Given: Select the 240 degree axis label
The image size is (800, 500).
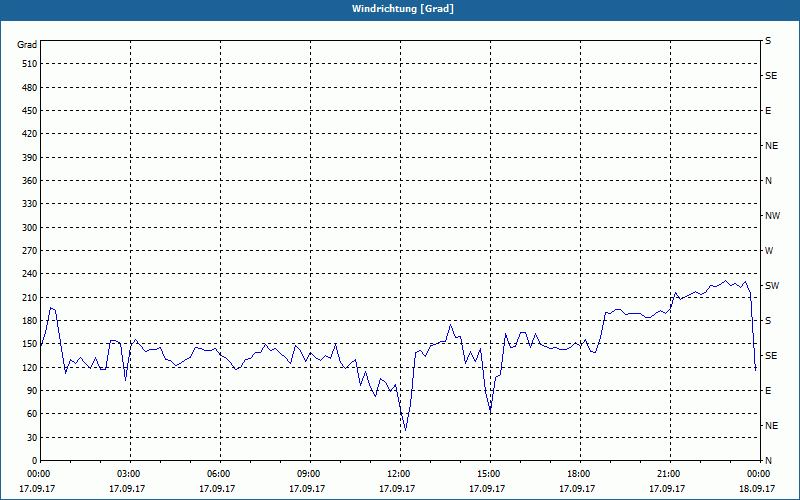Looking at the screenshot, I should [30, 274].
